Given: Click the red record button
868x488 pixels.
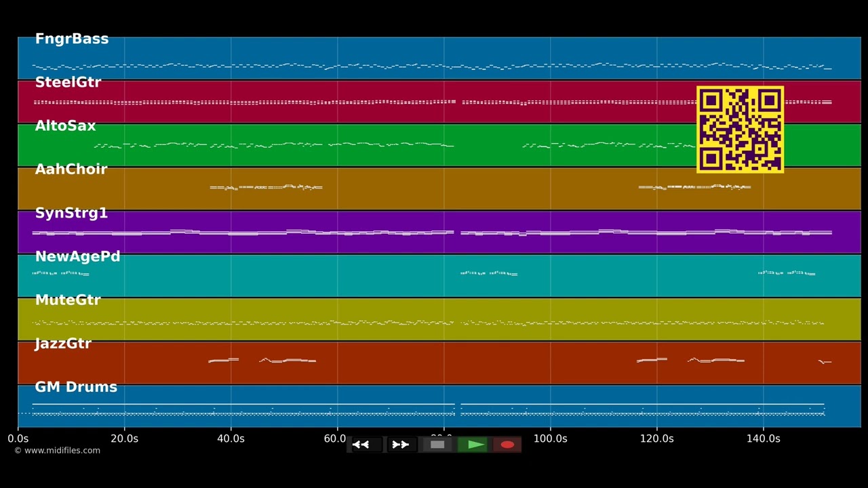Looking at the screenshot, I should point(507,445).
